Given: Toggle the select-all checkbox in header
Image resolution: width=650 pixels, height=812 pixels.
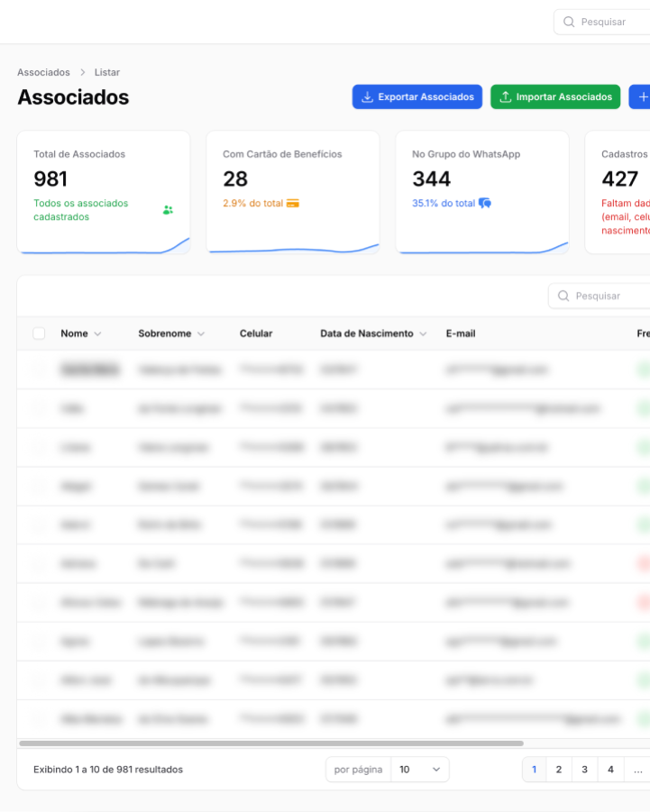Looking at the screenshot, I should tap(39, 333).
